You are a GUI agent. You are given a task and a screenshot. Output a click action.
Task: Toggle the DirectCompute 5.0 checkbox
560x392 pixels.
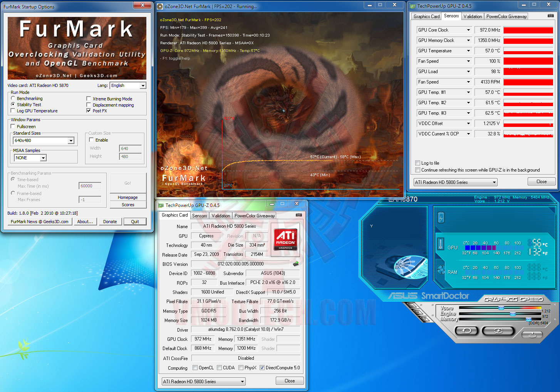pos(262,368)
